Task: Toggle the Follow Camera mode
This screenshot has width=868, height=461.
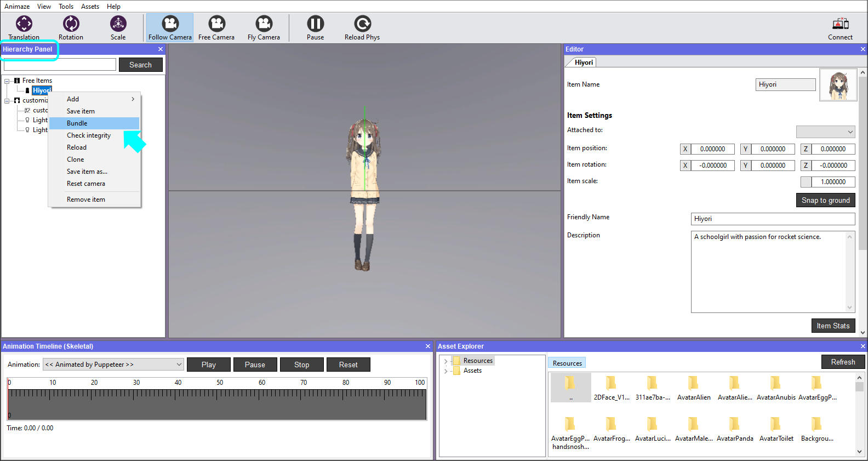Action: (170, 27)
